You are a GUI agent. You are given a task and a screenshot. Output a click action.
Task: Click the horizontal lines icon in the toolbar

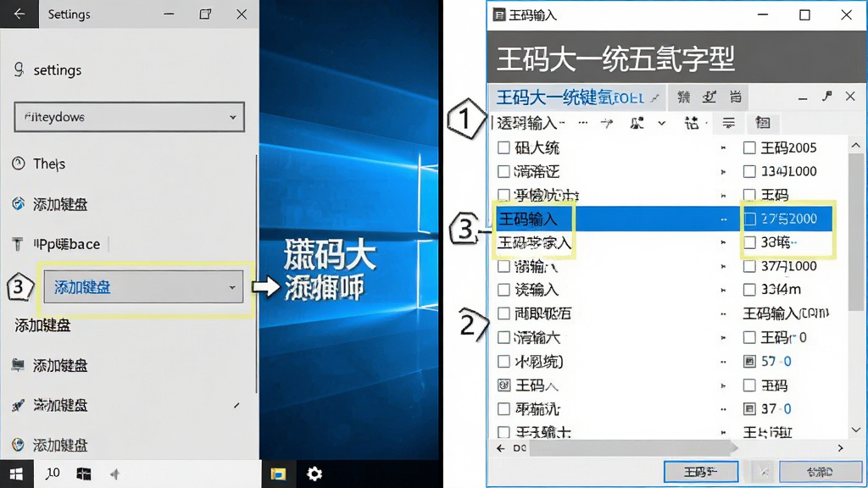[x=728, y=123]
